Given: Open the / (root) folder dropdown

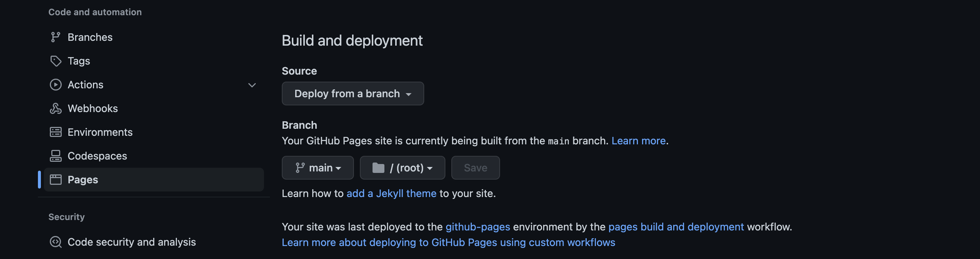Looking at the screenshot, I should (x=403, y=168).
